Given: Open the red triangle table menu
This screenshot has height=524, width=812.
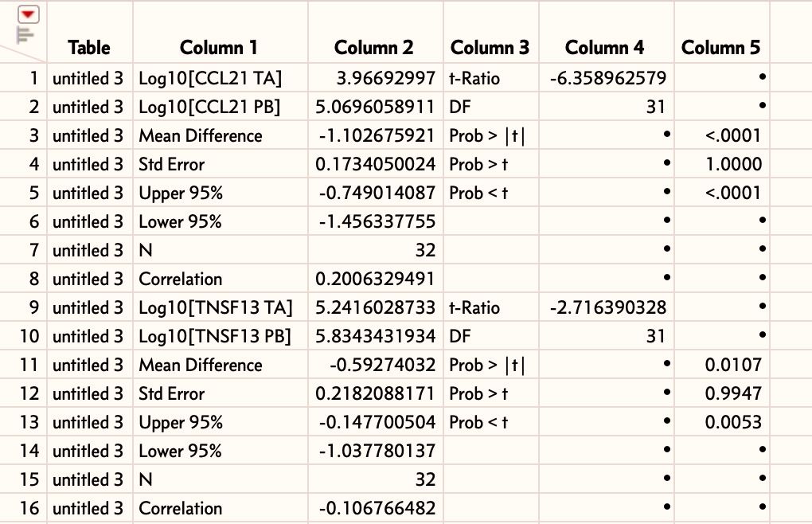Looking at the screenshot, I should point(29,14).
